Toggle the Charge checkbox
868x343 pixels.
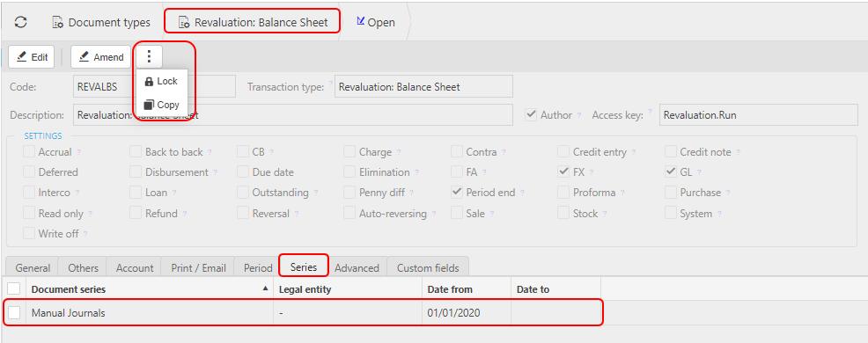click(349, 151)
